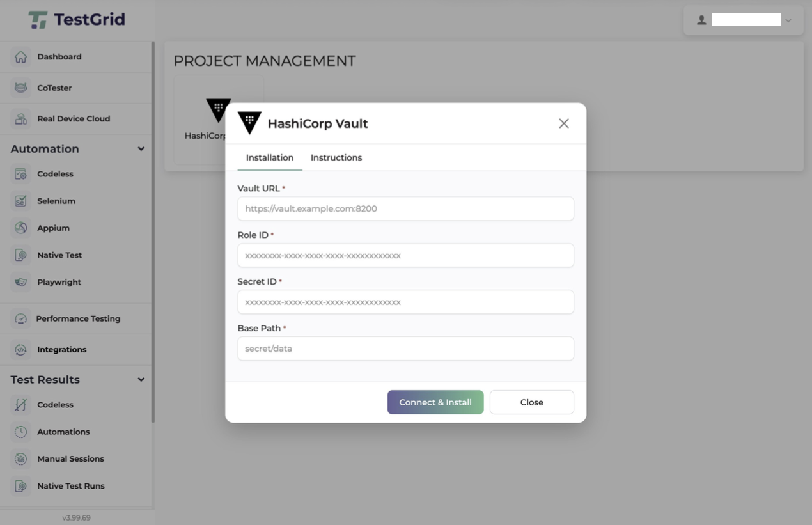Open Real Device Cloud icon
812x525 pixels.
20,119
